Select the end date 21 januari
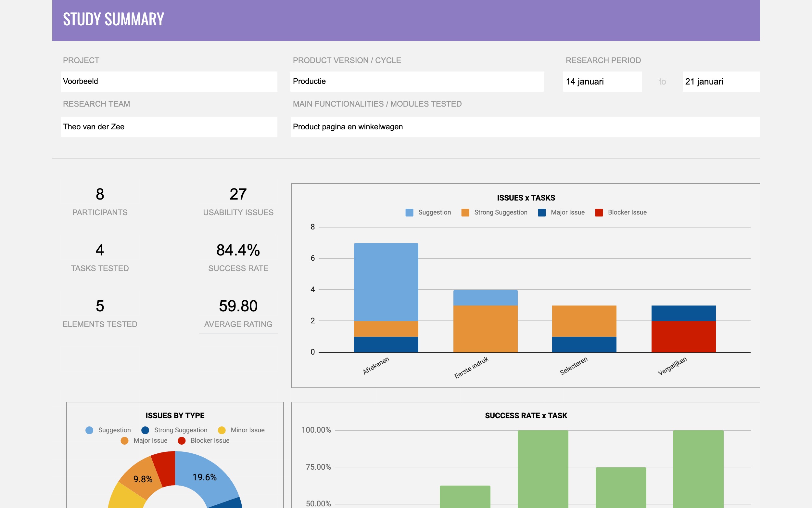Viewport: 812px width, 508px height. pos(721,81)
